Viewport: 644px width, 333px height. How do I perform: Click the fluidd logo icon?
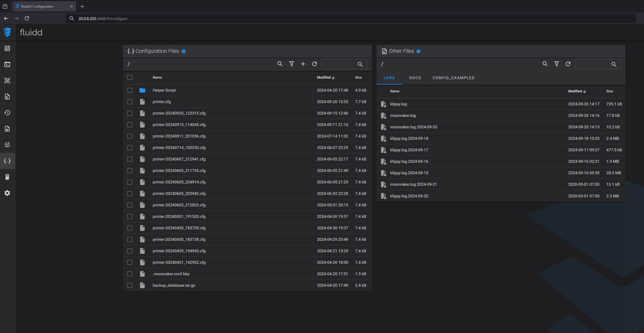7,32
